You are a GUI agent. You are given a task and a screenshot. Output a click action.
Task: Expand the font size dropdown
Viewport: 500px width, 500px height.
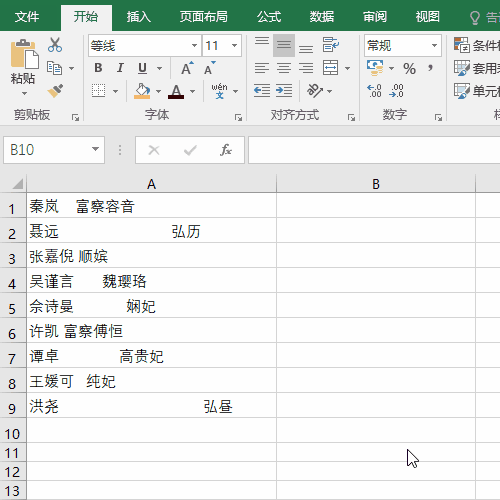(234, 45)
